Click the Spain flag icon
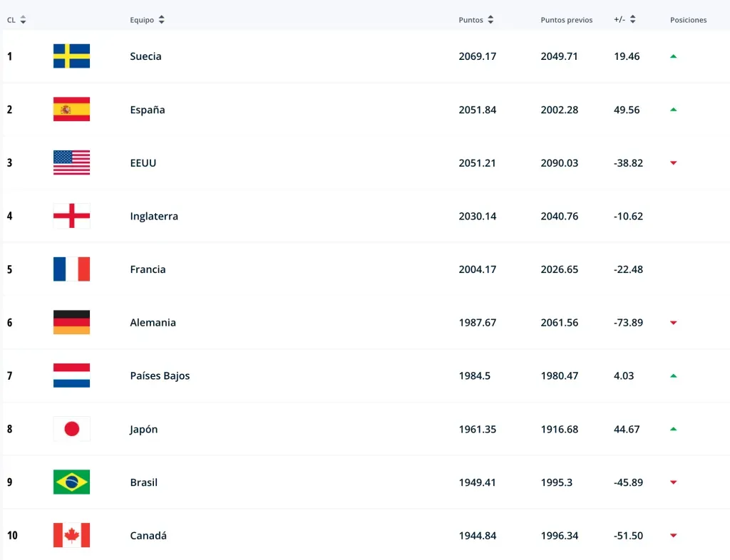This screenshot has height=560, width=730. (71, 110)
